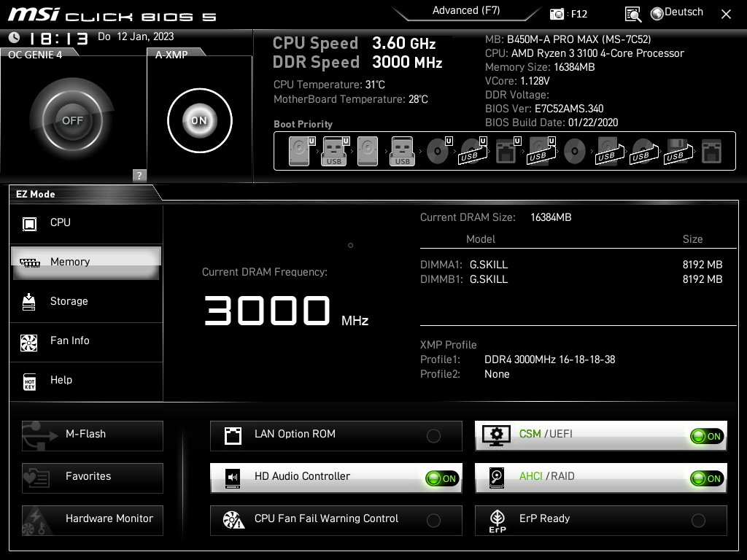Select the UEFI USB key boot device icon
This screenshot has width=747, height=560.
pyautogui.click(x=336, y=151)
